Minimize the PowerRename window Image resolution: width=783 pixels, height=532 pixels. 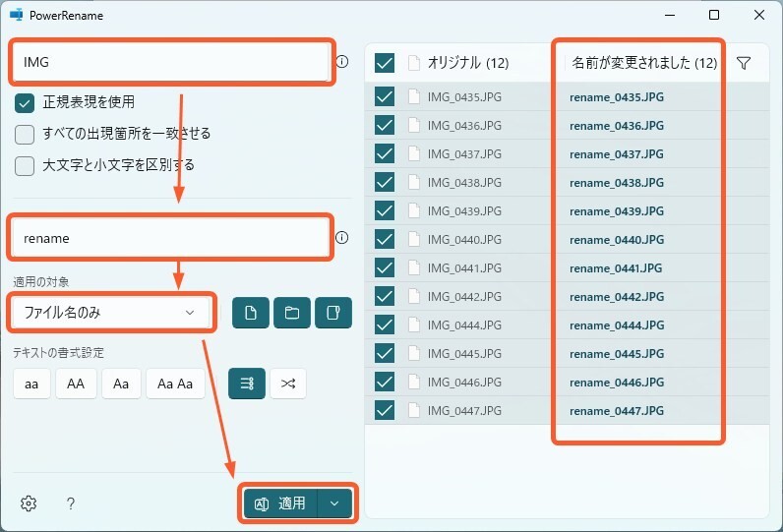point(670,15)
